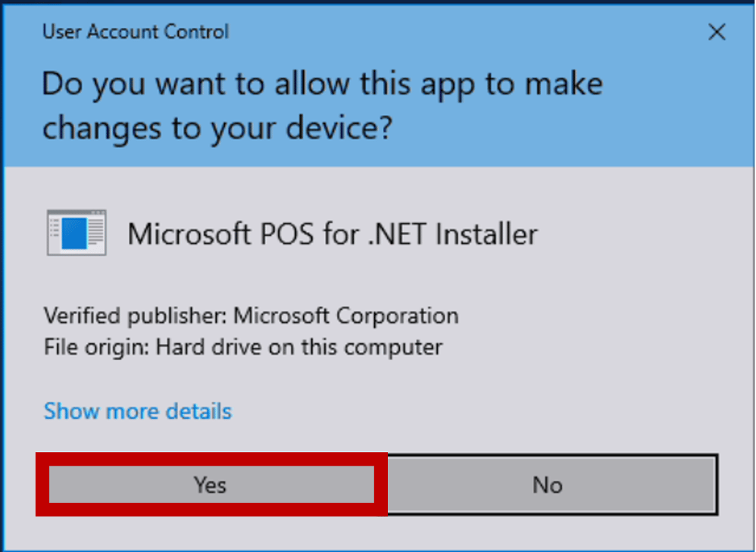
Task: Click the 'Do you want to allow' heading
Action: click(322, 83)
